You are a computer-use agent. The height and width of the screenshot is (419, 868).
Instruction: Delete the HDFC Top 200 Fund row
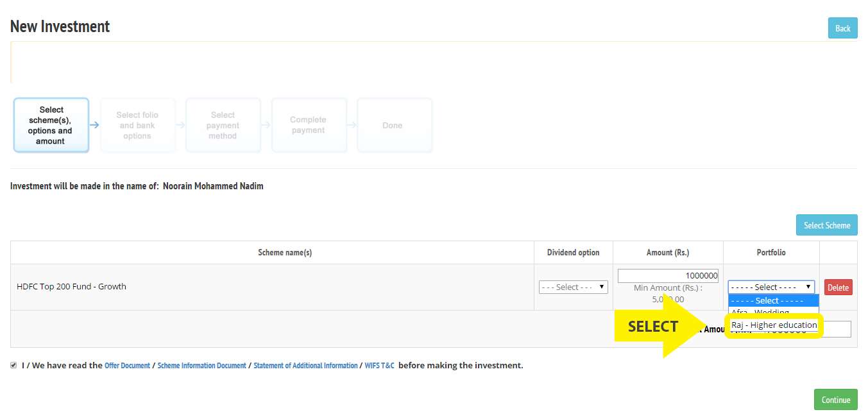(838, 287)
